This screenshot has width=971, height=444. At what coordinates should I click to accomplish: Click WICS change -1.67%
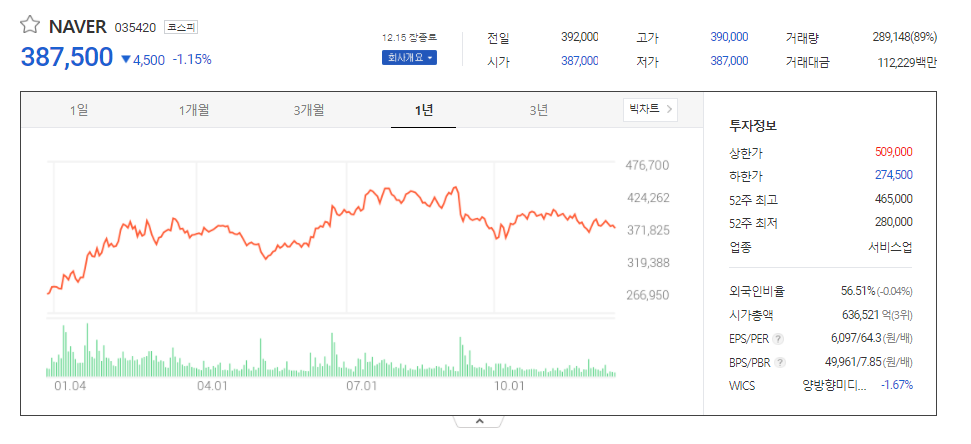[x=897, y=385]
